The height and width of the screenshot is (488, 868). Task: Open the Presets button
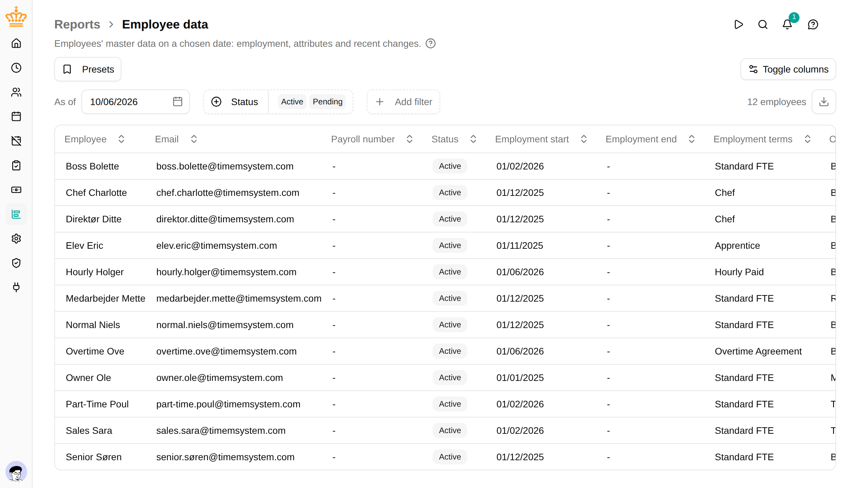(x=88, y=69)
